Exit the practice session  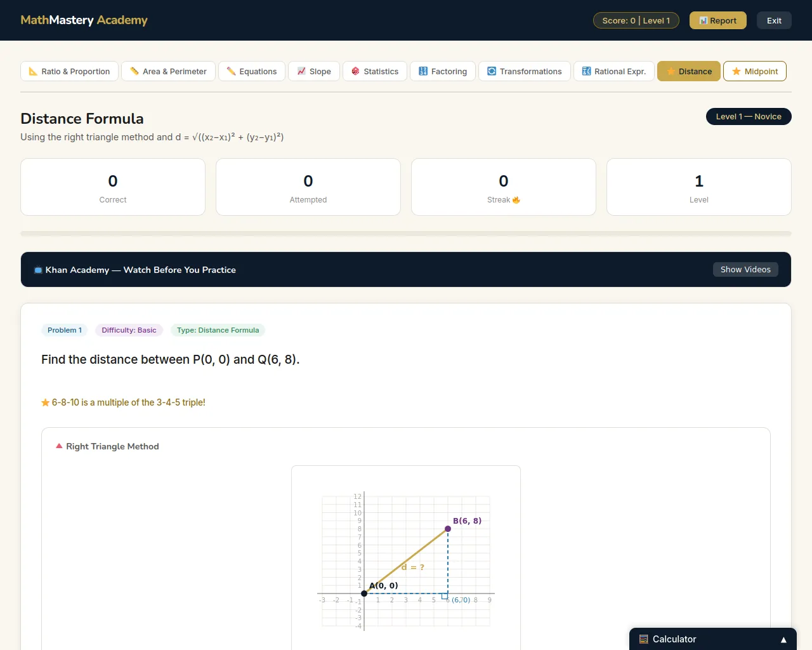[x=774, y=20]
